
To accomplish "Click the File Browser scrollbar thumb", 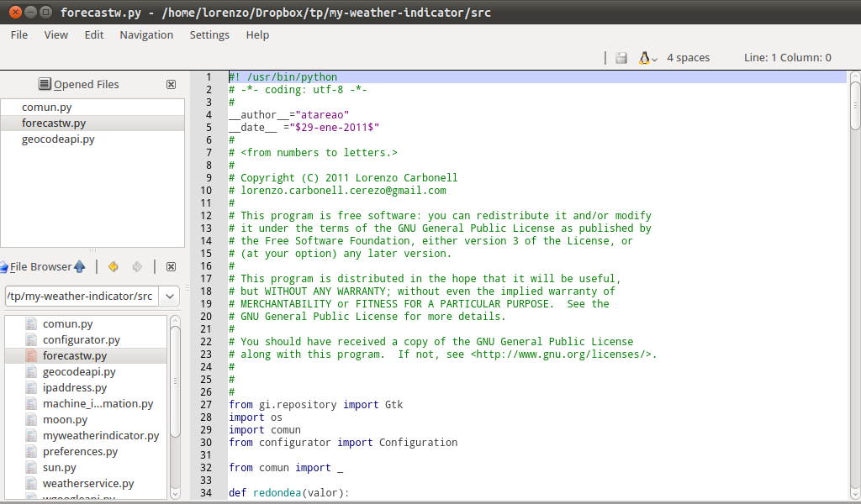I will point(175,381).
